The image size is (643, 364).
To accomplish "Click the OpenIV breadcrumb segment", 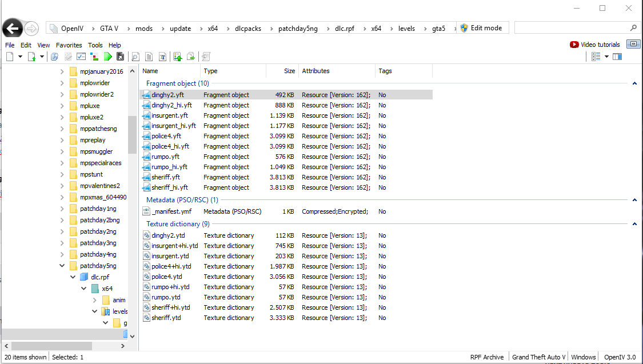I will tap(72, 28).
